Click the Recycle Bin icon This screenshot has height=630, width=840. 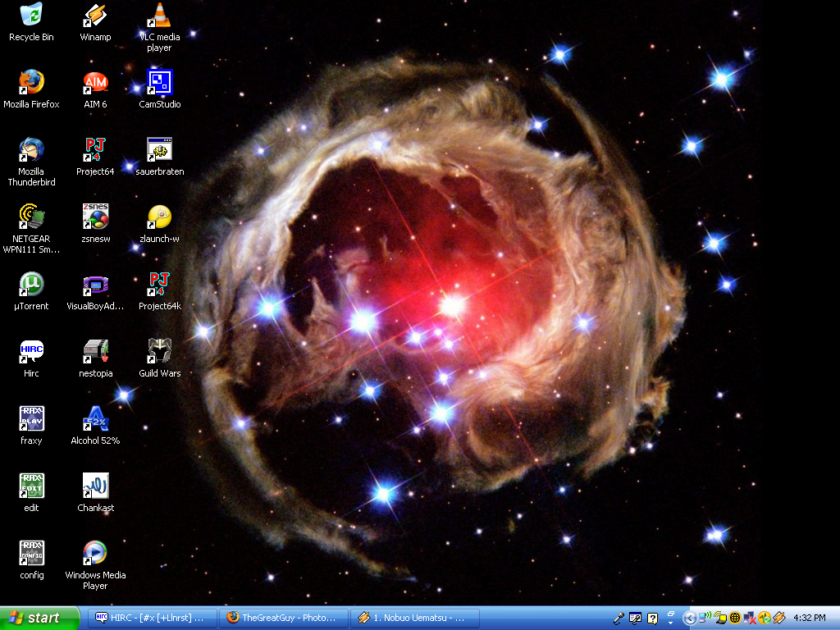[x=31, y=16]
